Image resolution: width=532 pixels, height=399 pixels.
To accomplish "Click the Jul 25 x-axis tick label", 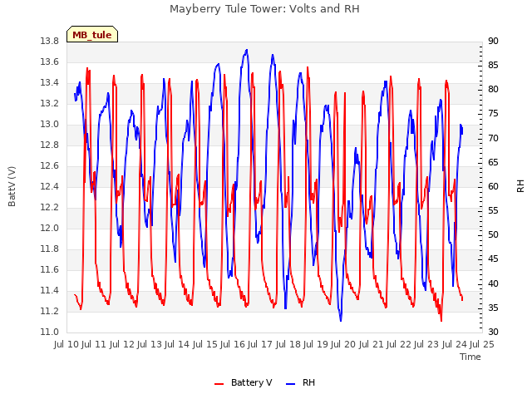I will [482, 344].
